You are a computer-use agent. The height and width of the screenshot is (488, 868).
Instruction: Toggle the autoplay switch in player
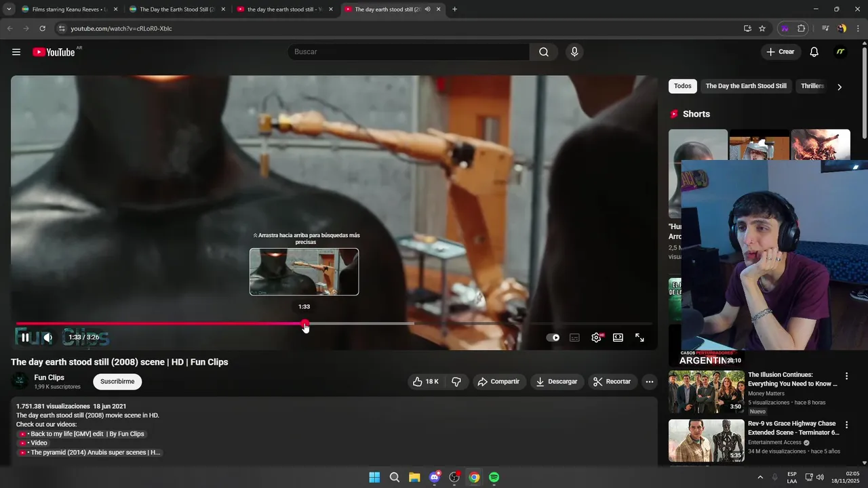click(553, 338)
